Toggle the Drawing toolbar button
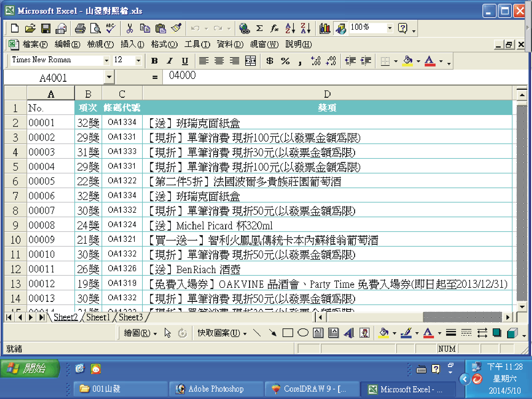The height and width of the screenshot is (399, 532). [x=341, y=28]
